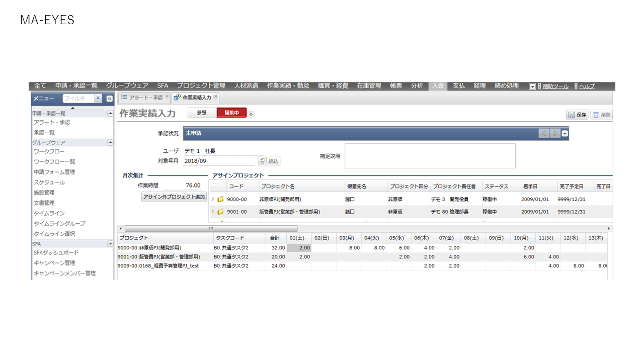Click the 削除 trash button
Viewport: 644px width, 362px height.
[601, 115]
